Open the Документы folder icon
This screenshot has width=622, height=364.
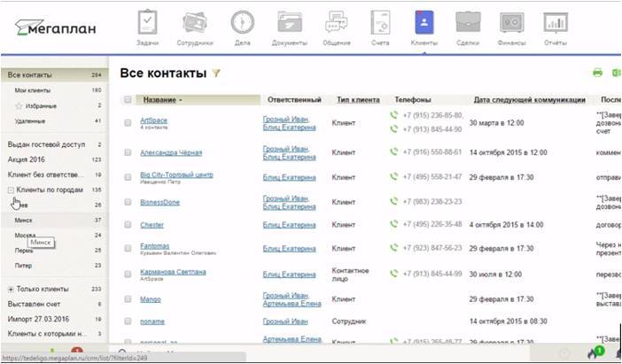coord(289,23)
